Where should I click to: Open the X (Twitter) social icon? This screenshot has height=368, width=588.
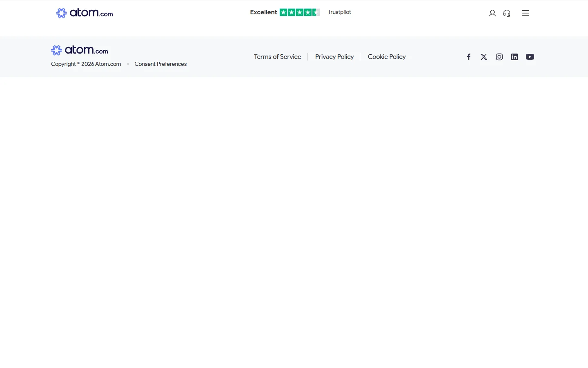pos(484,57)
